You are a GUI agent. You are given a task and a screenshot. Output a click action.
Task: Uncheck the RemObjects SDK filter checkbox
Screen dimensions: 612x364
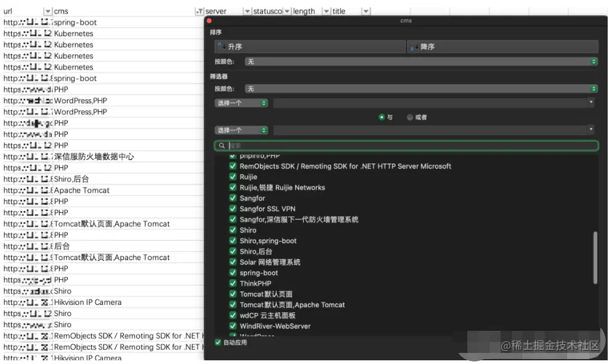pyautogui.click(x=233, y=166)
